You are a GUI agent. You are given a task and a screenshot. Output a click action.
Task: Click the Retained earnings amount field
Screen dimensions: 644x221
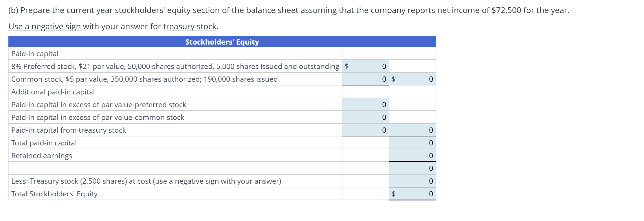point(412,156)
